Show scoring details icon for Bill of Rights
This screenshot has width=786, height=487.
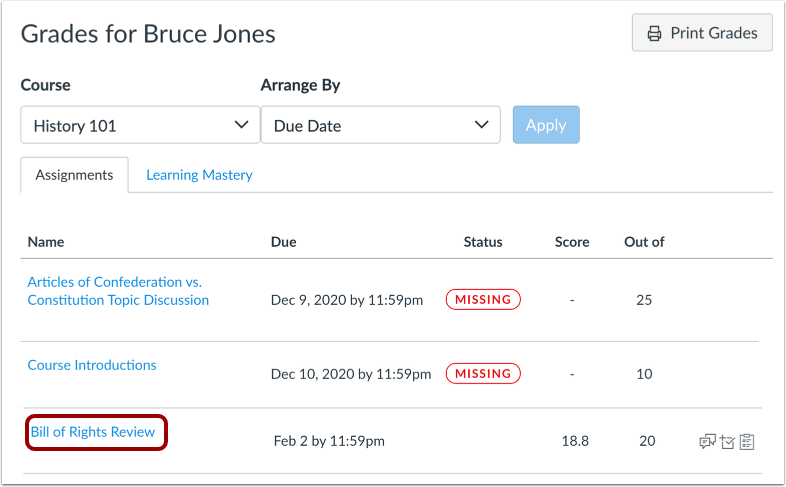(727, 441)
